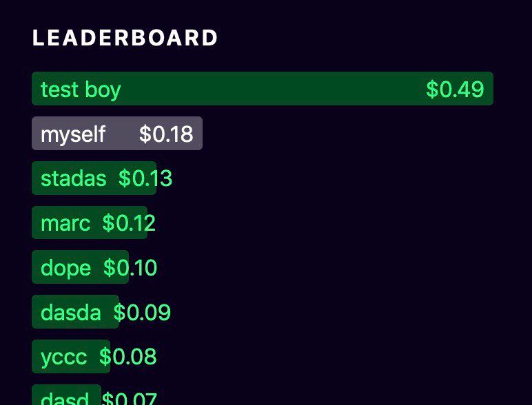The height and width of the screenshot is (405, 532).
Task: Open the yccc leaderboard entry
Action: (x=71, y=357)
